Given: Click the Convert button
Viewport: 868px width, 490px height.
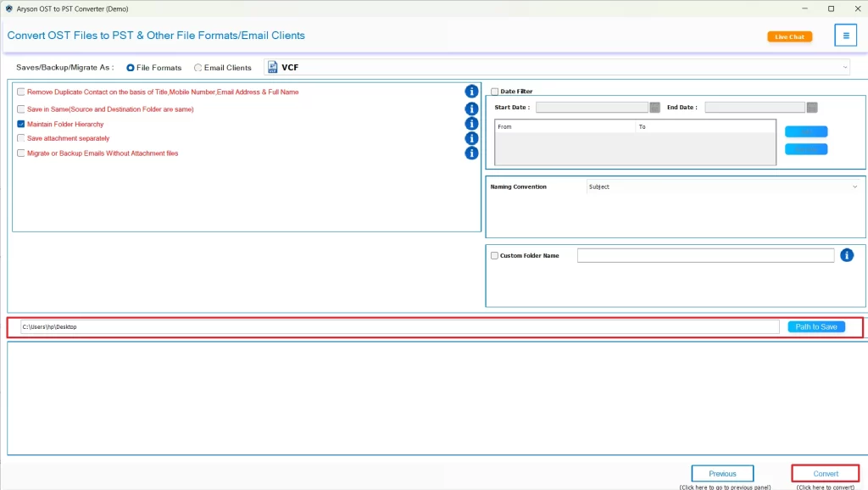Looking at the screenshot, I should pos(825,473).
